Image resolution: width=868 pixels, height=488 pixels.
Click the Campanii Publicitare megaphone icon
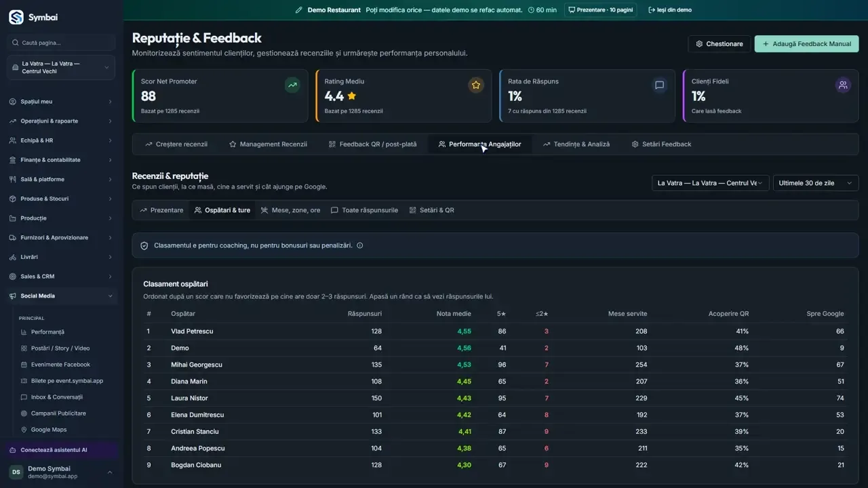24,413
